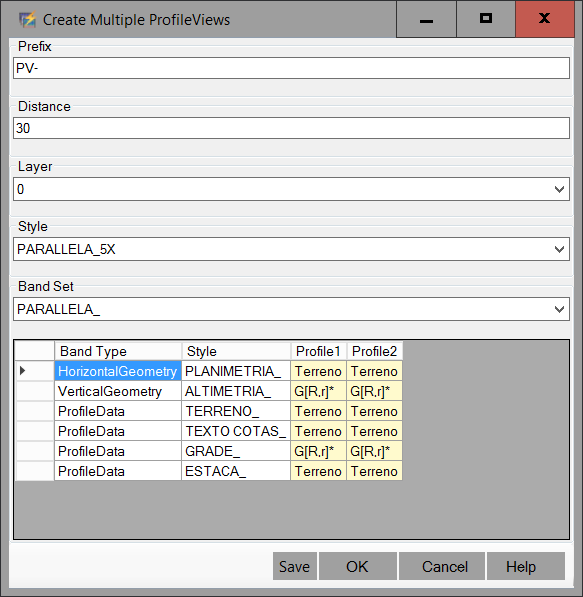Select Profile2 cell in ESTACA_ row
Viewport: 583px width, 597px height.
(374, 471)
